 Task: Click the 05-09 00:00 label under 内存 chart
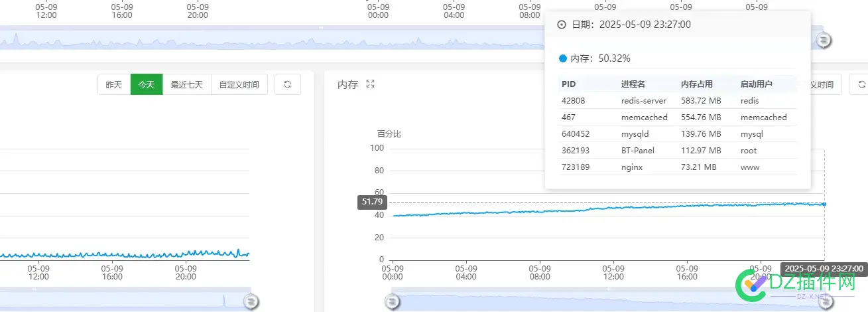393,273
